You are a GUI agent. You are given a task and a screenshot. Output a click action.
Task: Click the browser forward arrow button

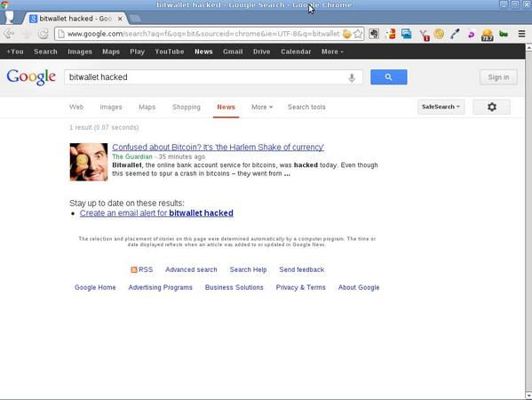pos(27,34)
